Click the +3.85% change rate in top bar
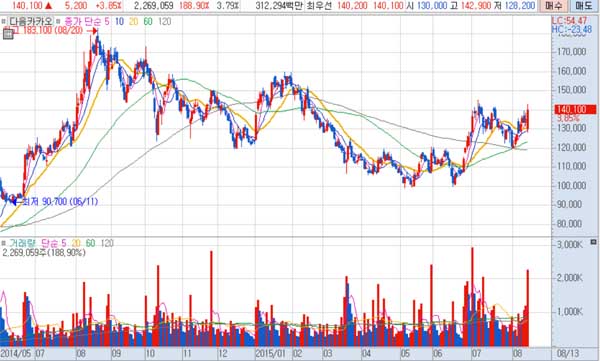This screenshot has width=600, height=361. 109,6
